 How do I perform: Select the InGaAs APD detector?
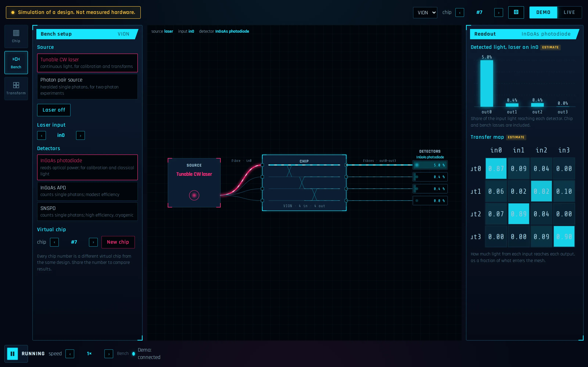87,191
